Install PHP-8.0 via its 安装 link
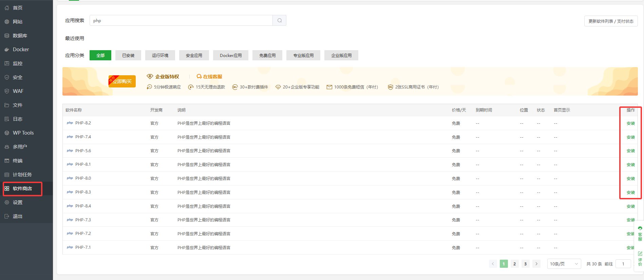The image size is (644, 280). point(631,179)
